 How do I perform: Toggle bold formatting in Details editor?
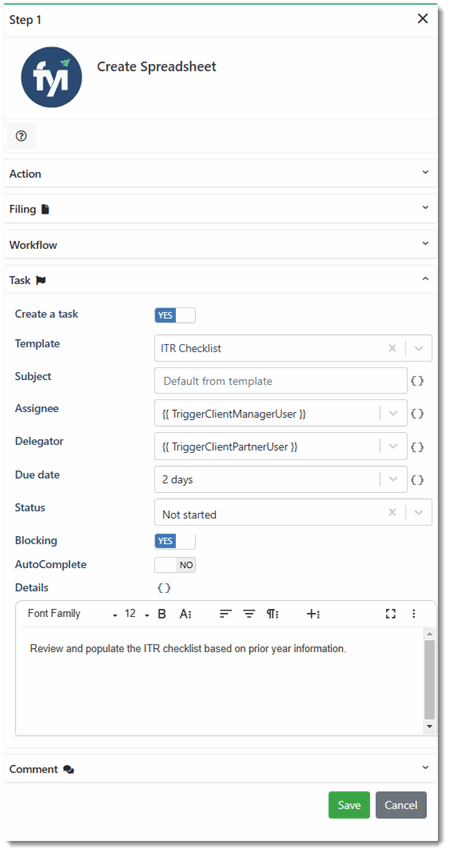(x=162, y=614)
